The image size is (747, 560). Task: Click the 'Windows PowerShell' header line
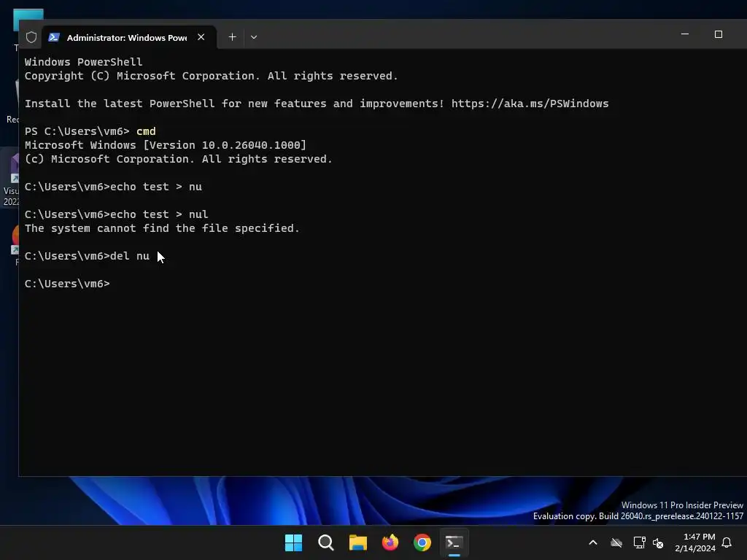83,62
